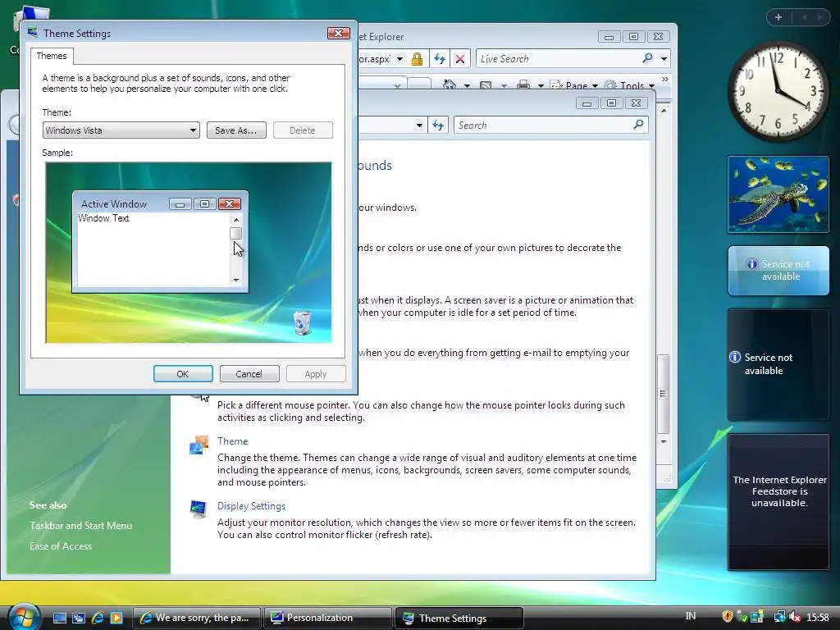Click the Live Search magnifier icon
This screenshot has width=840, height=630.
648,58
